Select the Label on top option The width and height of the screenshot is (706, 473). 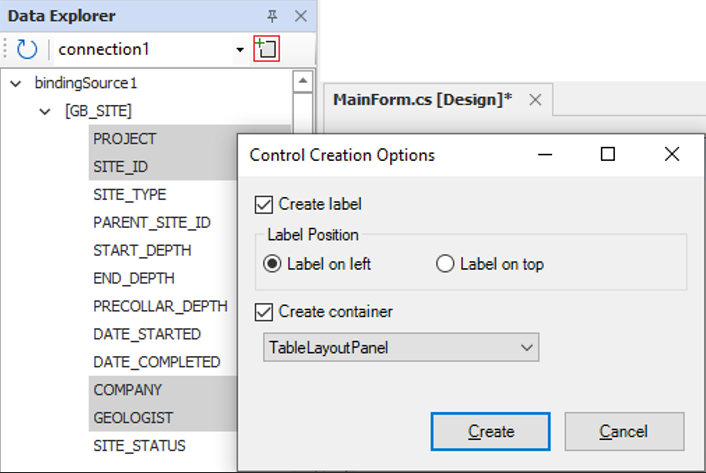[445, 264]
